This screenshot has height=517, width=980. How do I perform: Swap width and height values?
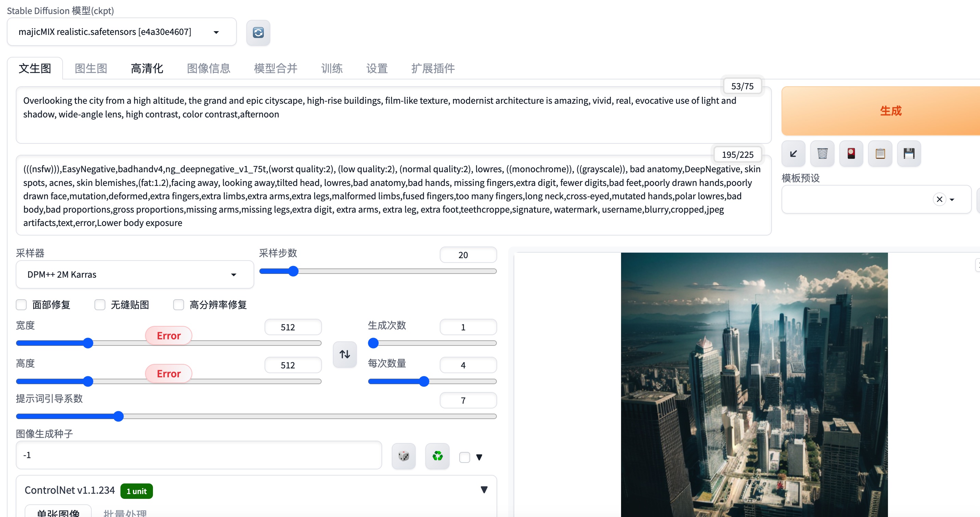345,354
